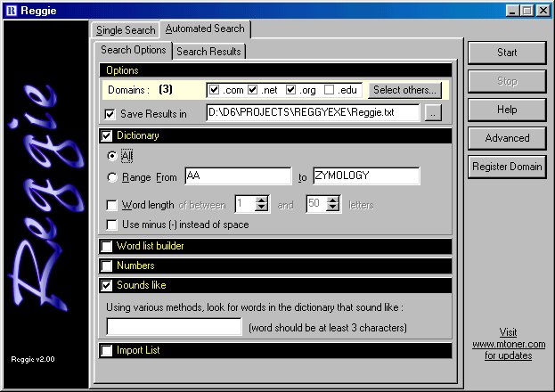Click the Reggie v2.00 version text

click(33, 359)
